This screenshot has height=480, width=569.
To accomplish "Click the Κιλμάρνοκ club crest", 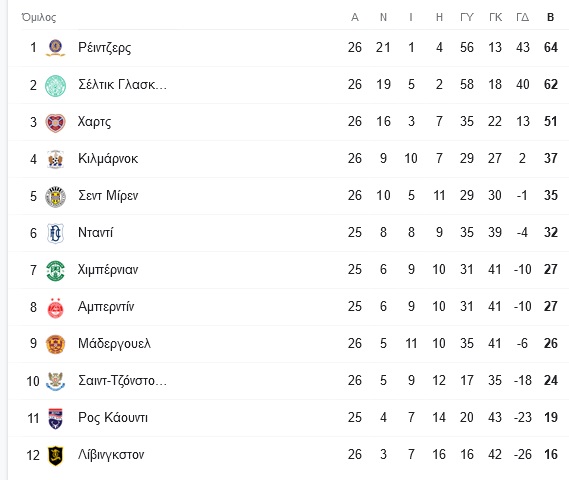I will [x=56, y=159].
